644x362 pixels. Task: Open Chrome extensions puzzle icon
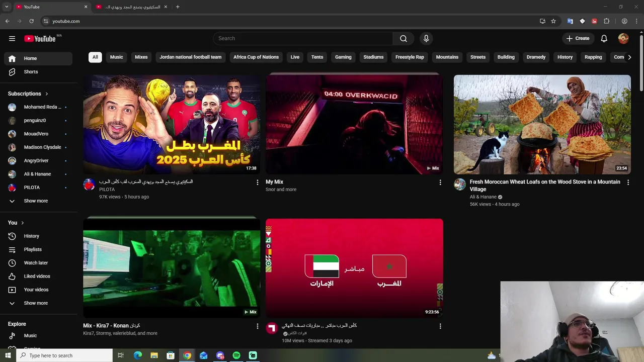(x=607, y=21)
